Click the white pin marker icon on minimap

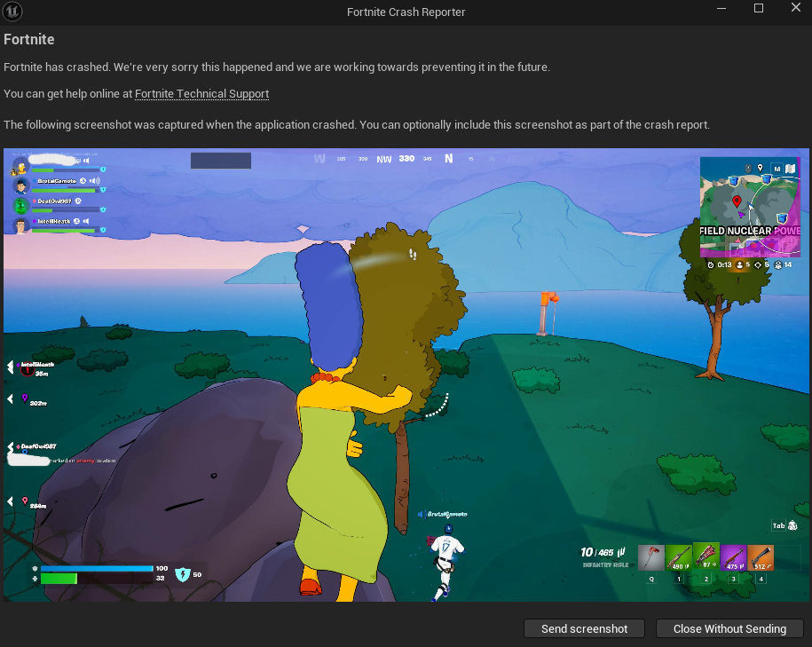[760, 168]
